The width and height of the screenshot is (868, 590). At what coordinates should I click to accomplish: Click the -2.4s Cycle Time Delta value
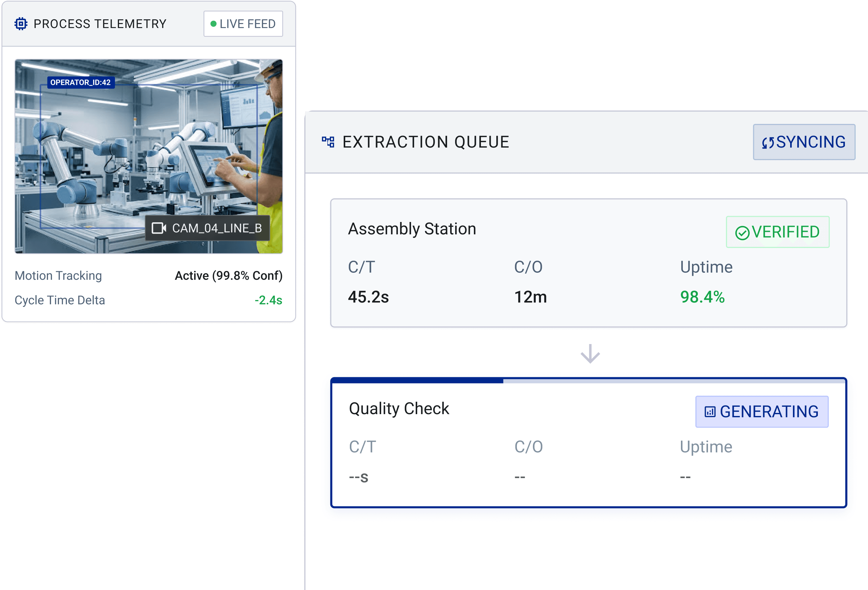tap(268, 300)
